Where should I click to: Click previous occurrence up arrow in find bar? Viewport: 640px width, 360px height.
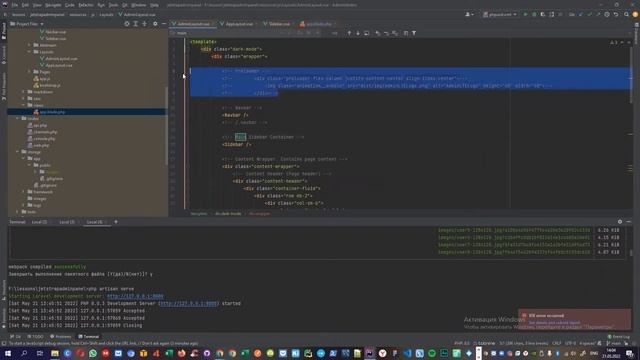pos(349,33)
